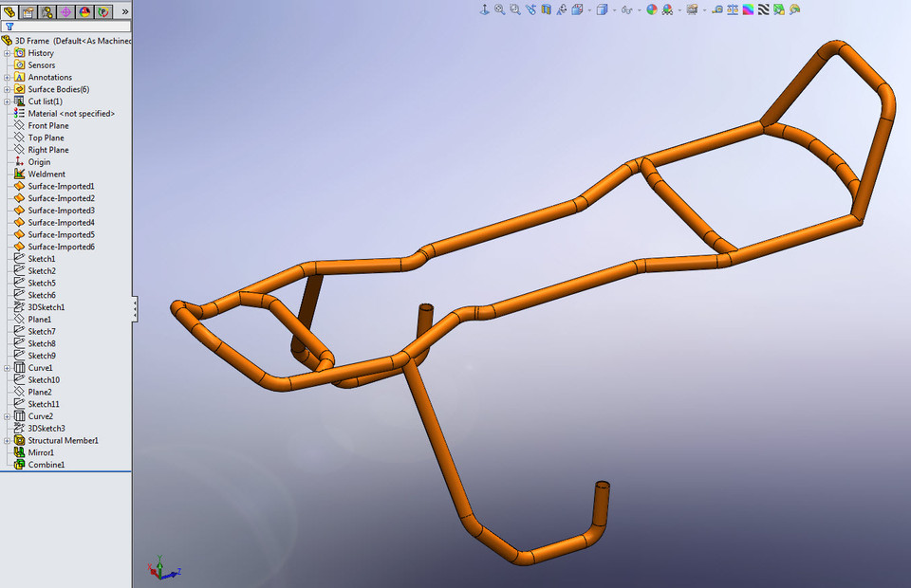Toggle Hide/Show Items with the glasses icon
This screenshot has height=588, width=911.
(626, 8)
